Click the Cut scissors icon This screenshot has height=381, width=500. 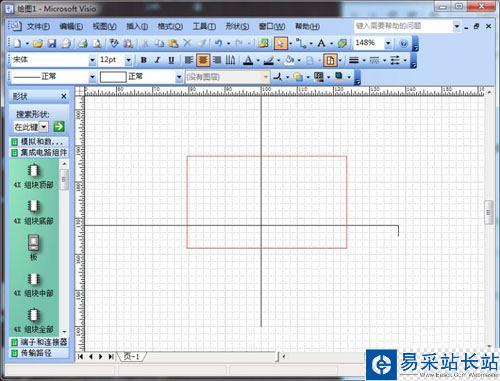(146, 43)
